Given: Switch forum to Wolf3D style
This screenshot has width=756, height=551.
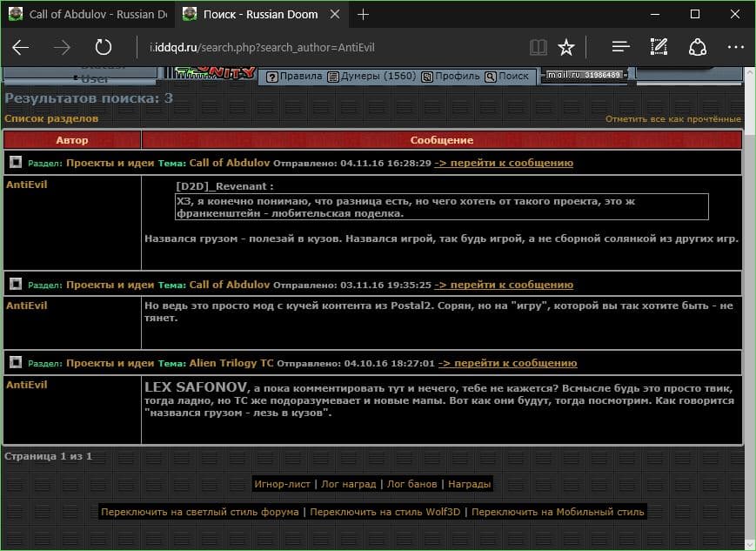Looking at the screenshot, I should coord(385,512).
